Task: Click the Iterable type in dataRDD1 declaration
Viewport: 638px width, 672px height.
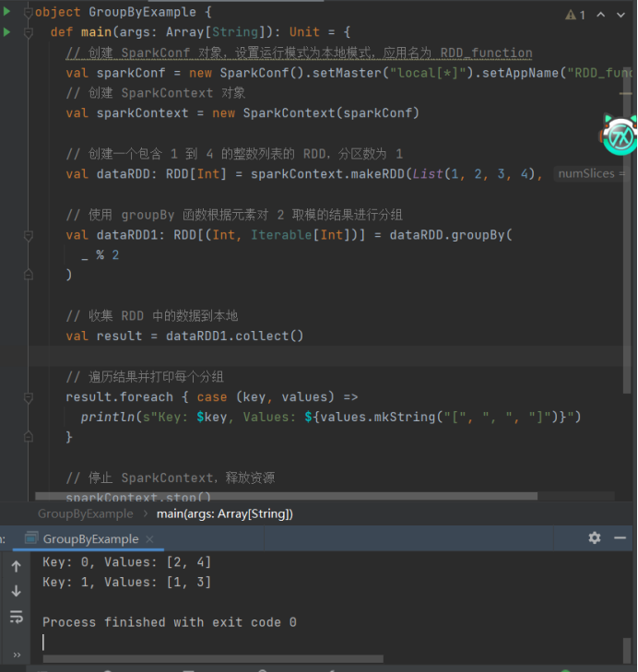Action: point(281,235)
